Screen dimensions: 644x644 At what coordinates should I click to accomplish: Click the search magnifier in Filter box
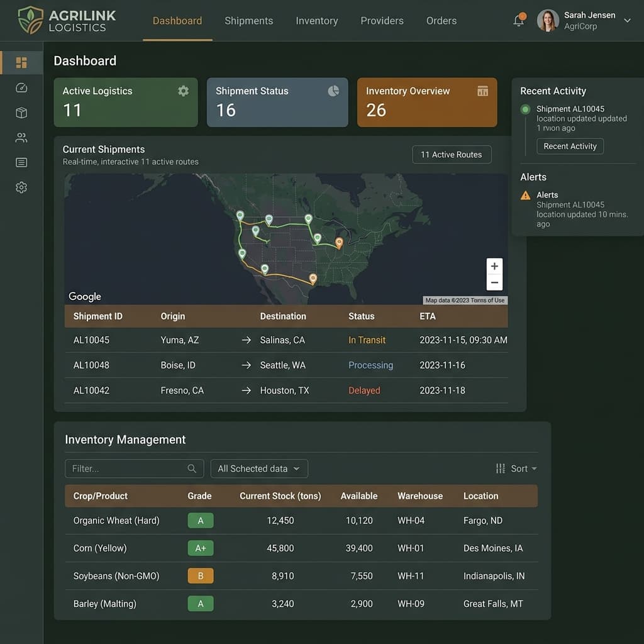click(192, 468)
